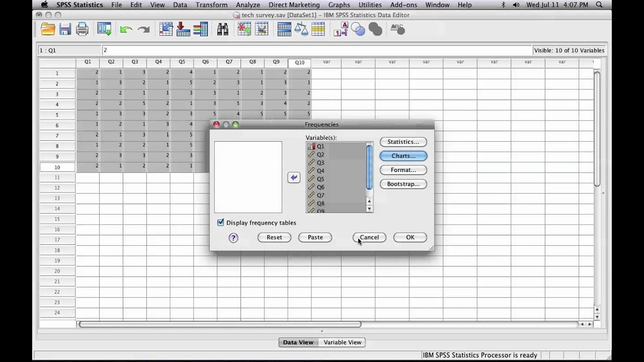Click Cancel in the Frequencies dialog
This screenshot has height=362, width=644.
[x=369, y=237]
